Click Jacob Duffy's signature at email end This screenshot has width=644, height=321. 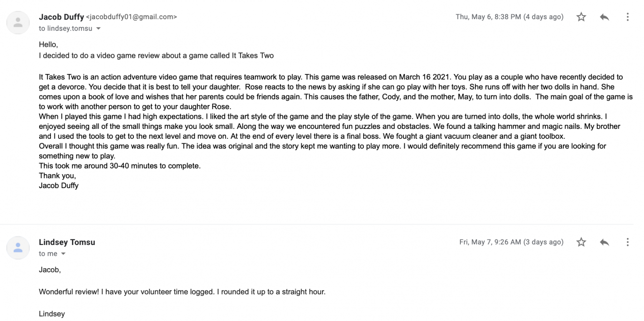click(58, 185)
